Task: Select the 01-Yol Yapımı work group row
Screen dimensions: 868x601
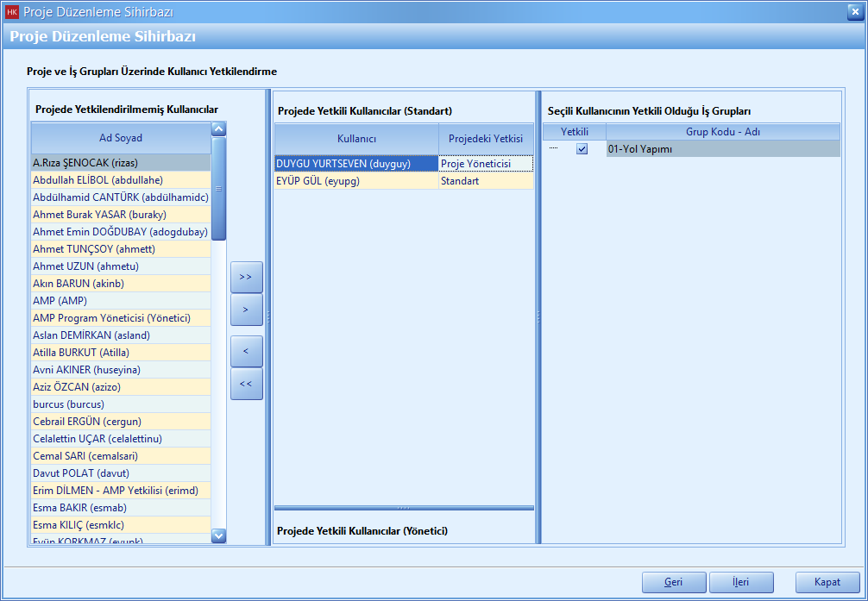Action: pyautogui.click(x=722, y=149)
